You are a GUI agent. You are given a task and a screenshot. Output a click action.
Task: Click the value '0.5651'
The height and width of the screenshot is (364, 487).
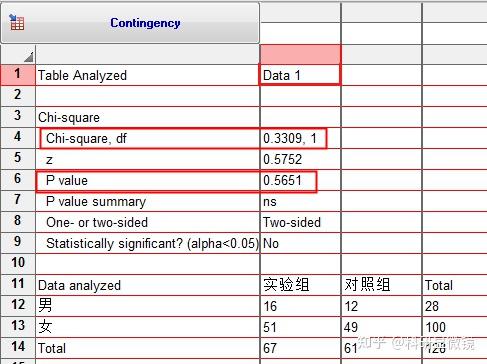tap(282, 180)
